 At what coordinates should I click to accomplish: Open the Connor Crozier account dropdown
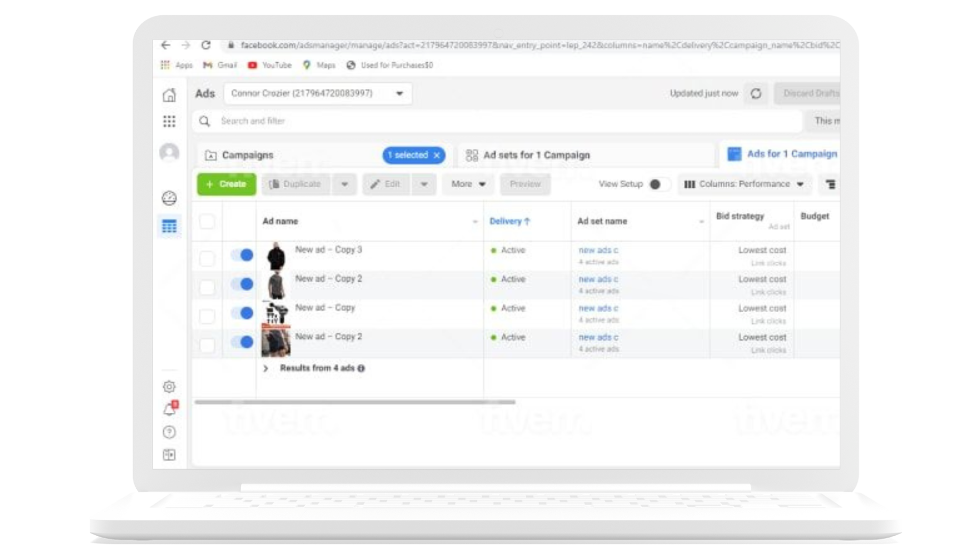point(317,93)
